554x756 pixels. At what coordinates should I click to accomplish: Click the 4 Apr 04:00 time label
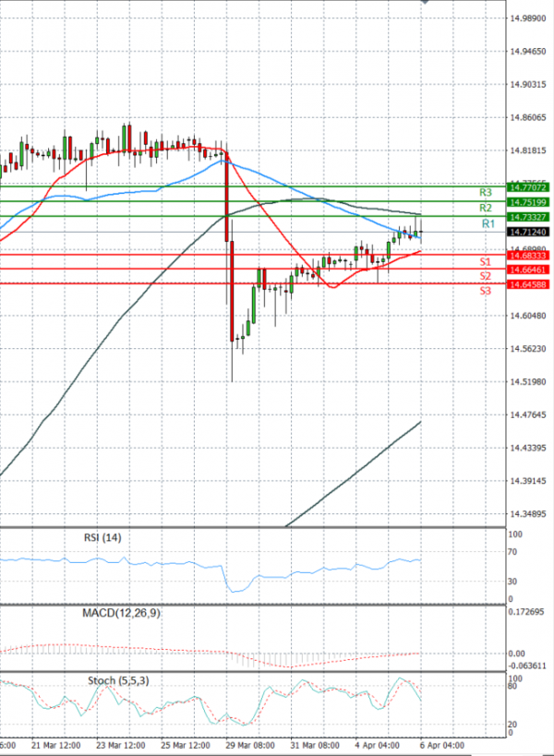tap(377, 746)
